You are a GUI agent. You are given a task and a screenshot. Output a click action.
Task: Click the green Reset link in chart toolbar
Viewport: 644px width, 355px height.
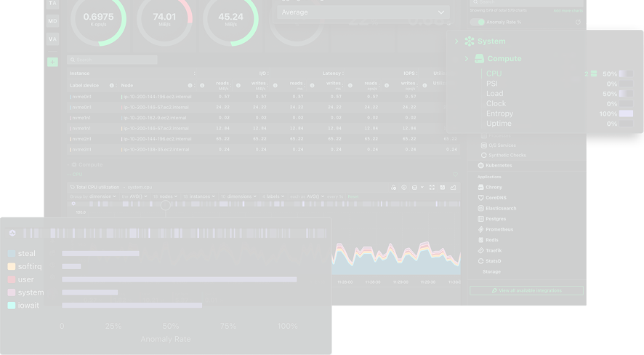pos(353,196)
